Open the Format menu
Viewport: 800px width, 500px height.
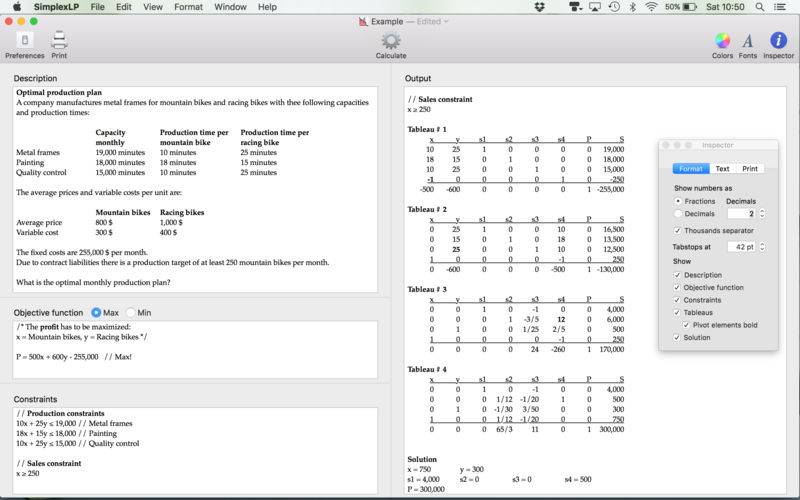tap(188, 7)
